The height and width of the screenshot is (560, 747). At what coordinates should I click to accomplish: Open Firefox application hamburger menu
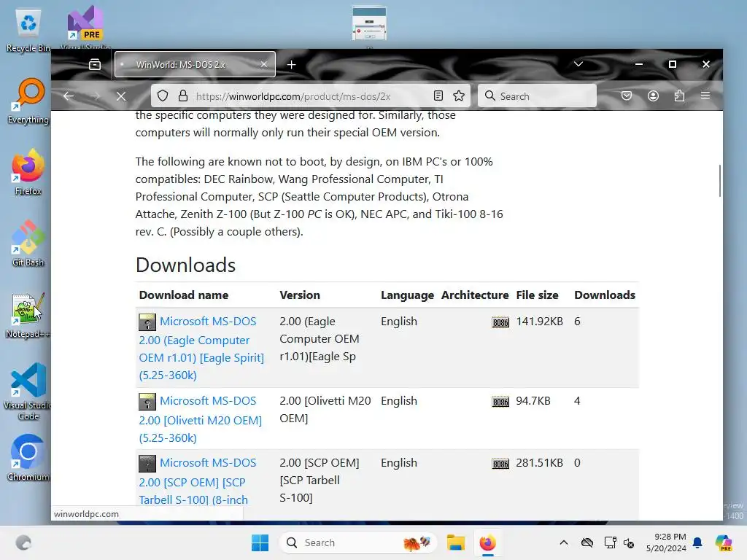coord(705,96)
